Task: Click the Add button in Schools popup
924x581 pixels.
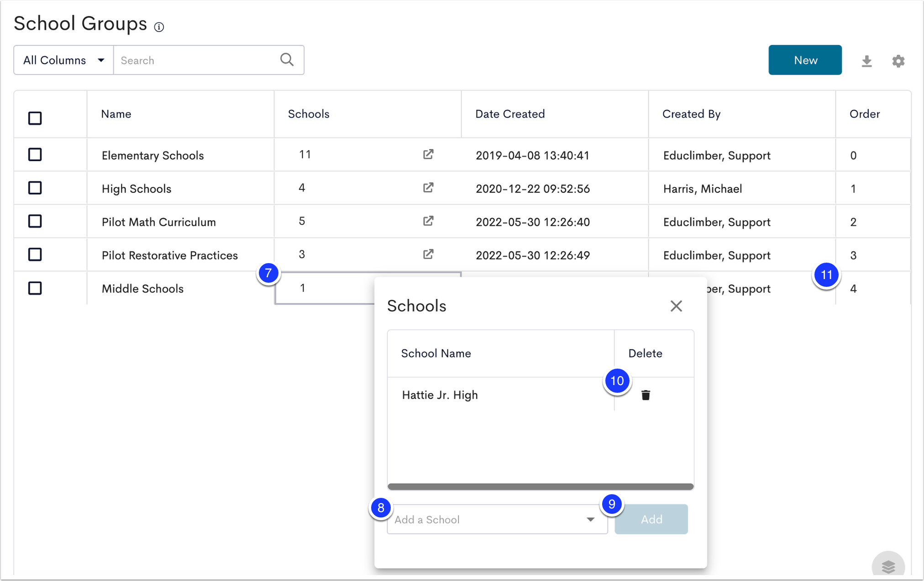Action: tap(651, 519)
